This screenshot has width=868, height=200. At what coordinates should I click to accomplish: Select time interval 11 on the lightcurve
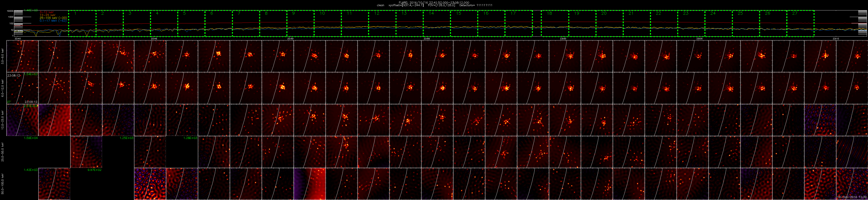(355, 23)
